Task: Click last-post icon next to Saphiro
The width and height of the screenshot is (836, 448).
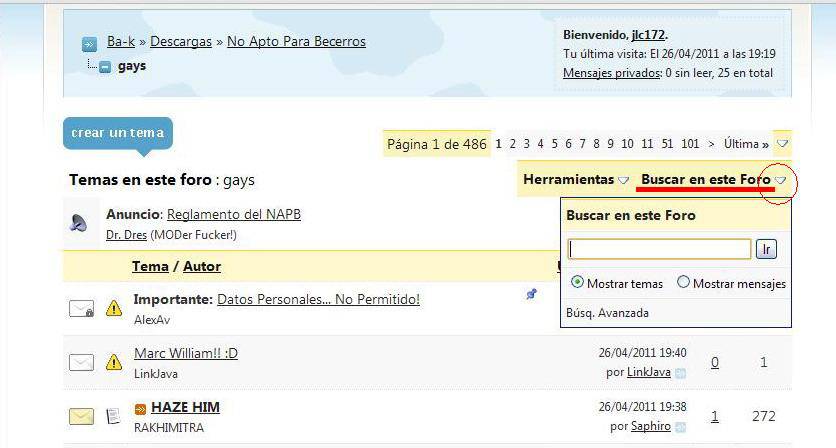Action: (680, 427)
